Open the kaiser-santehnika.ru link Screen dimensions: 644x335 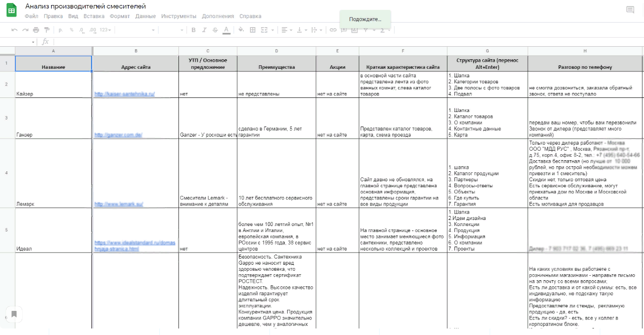coord(125,94)
